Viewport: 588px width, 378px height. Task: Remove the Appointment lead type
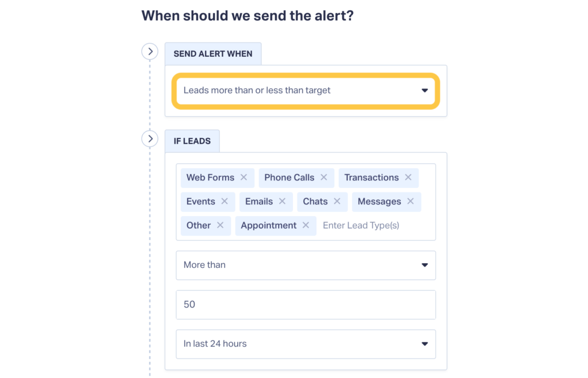click(x=305, y=226)
